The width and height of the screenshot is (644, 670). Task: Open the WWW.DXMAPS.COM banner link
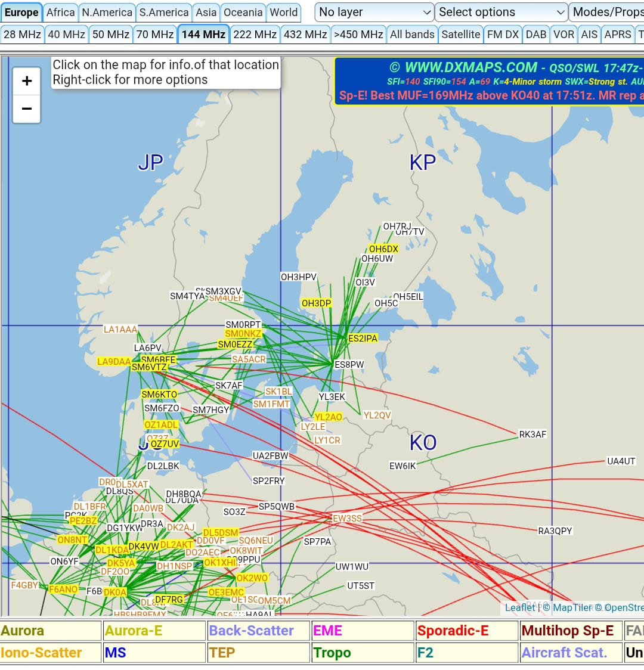pyautogui.click(x=471, y=67)
